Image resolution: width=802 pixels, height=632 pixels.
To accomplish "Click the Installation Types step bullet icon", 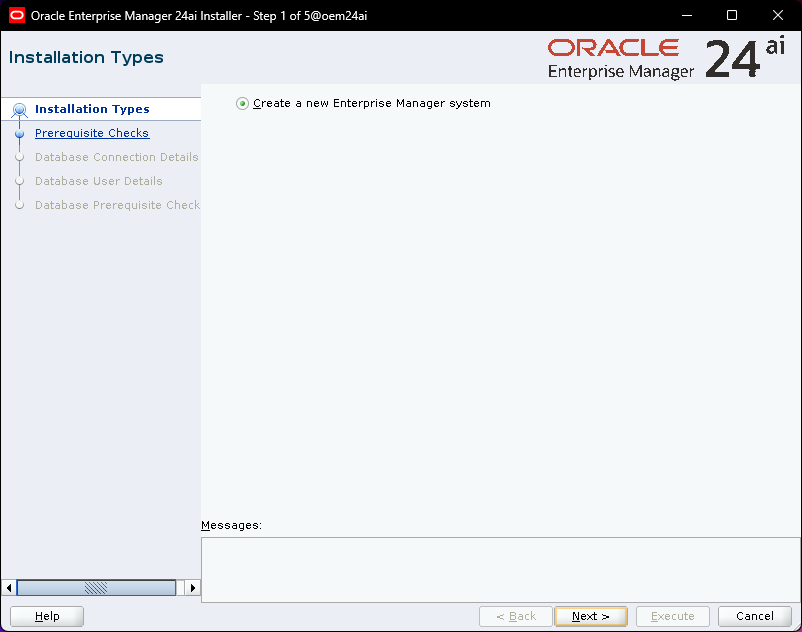I will pyautogui.click(x=19, y=110).
